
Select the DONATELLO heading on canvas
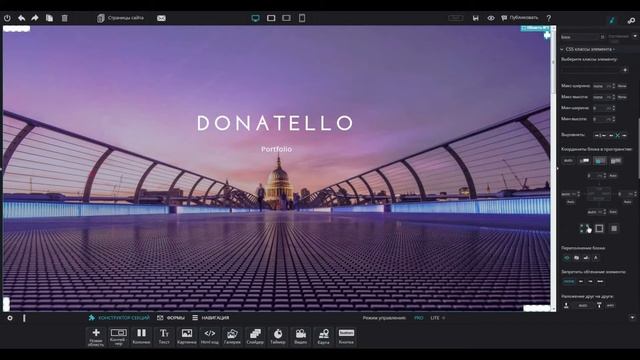tap(275, 123)
